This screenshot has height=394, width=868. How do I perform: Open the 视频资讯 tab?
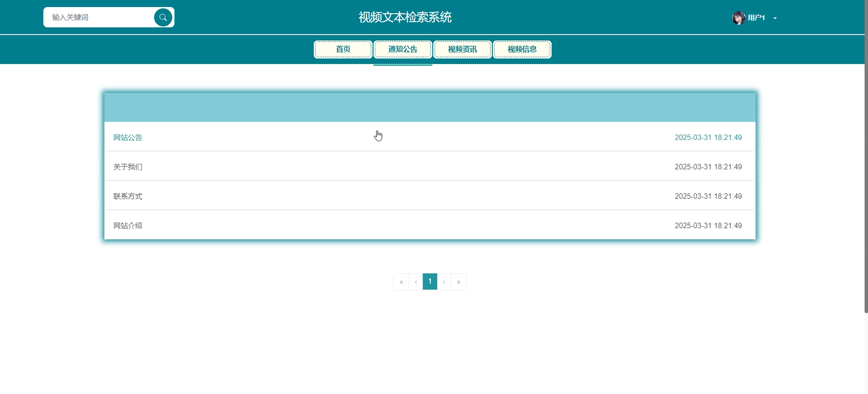tap(462, 49)
